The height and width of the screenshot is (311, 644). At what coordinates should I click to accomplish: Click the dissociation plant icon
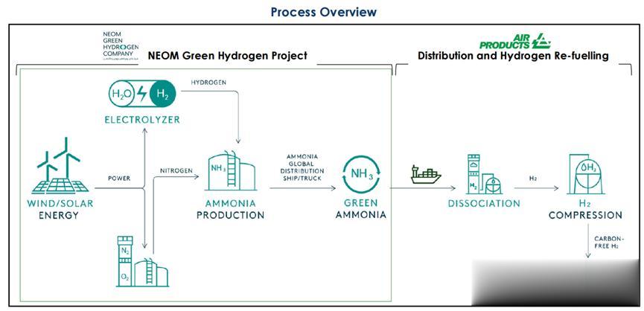pos(484,174)
